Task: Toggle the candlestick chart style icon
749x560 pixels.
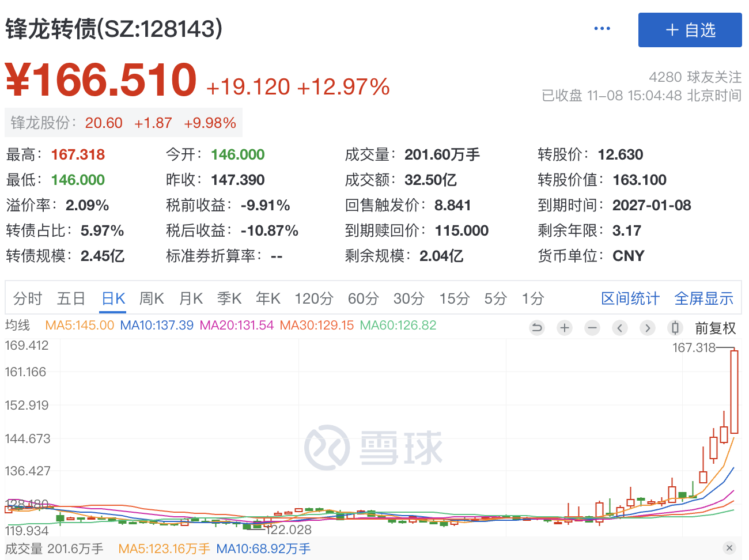Action: click(675, 328)
